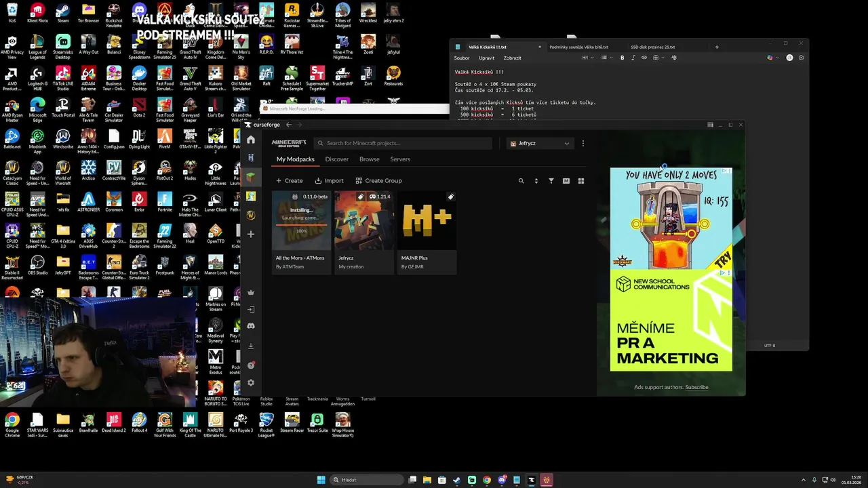868x488 pixels.
Task: Open the help icon in CurseForge sidebar
Action: [251, 365]
